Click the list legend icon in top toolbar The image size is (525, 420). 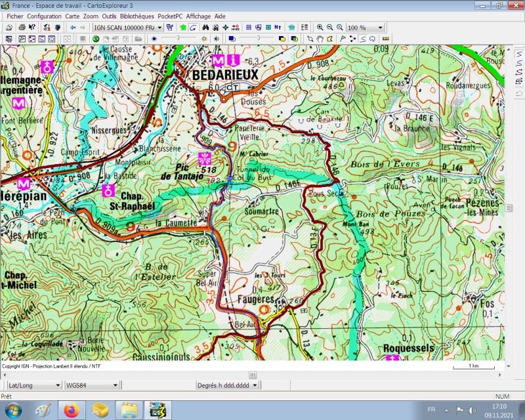(304, 28)
